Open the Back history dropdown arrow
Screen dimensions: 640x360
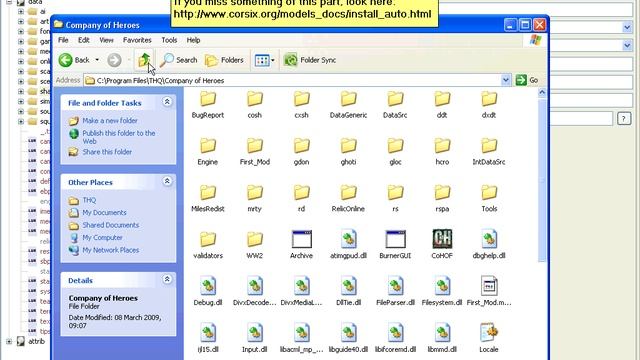pyautogui.click(x=97, y=60)
